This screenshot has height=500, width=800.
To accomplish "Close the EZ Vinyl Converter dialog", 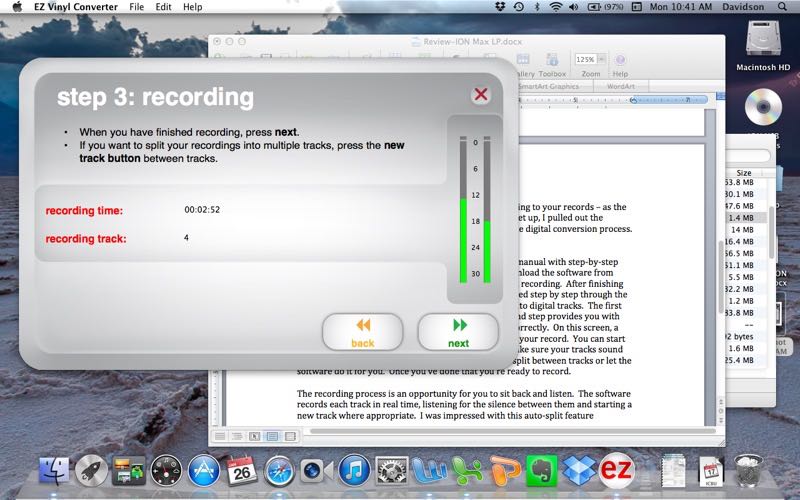I will tap(481, 95).
